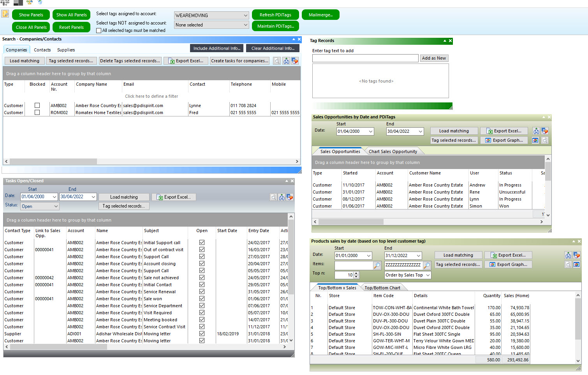The height and width of the screenshot is (375, 588).
Task: Open the 'Order by Sales Top' dropdown
Action: tap(428, 275)
